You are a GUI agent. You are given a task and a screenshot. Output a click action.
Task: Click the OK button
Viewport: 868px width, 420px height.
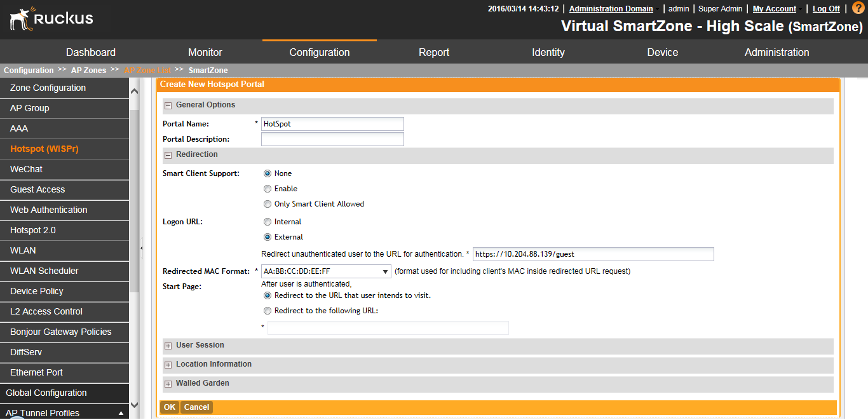pos(170,407)
